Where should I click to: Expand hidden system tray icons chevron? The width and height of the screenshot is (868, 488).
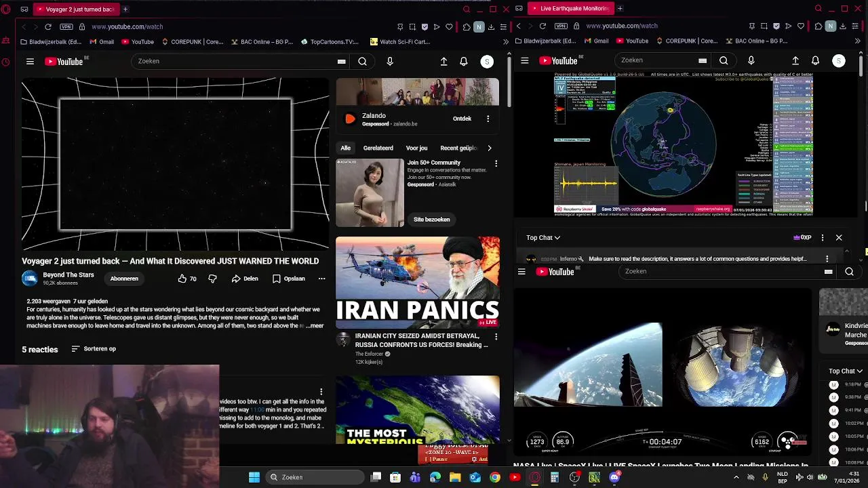737,477
